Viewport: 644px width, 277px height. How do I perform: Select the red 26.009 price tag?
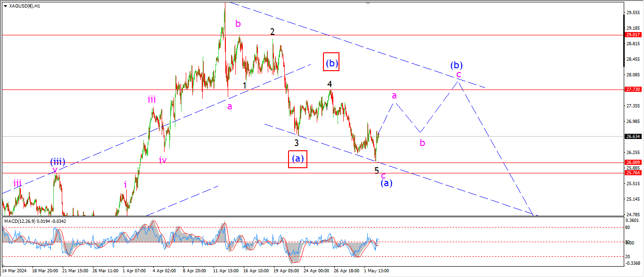click(x=632, y=163)
